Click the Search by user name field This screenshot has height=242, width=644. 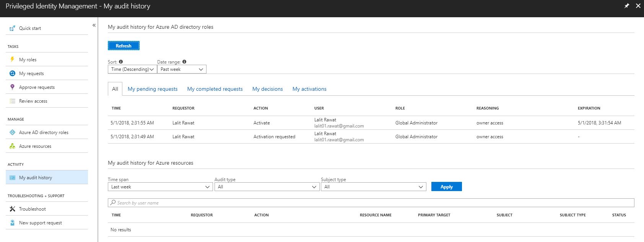coord(371,203)
